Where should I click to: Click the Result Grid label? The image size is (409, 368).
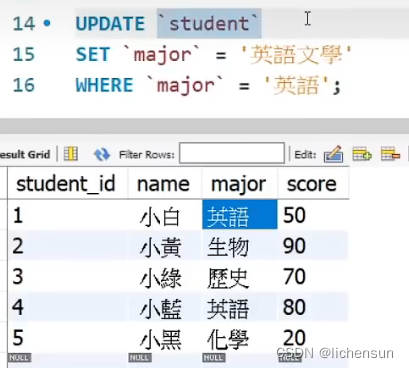(x=25, y=154)
